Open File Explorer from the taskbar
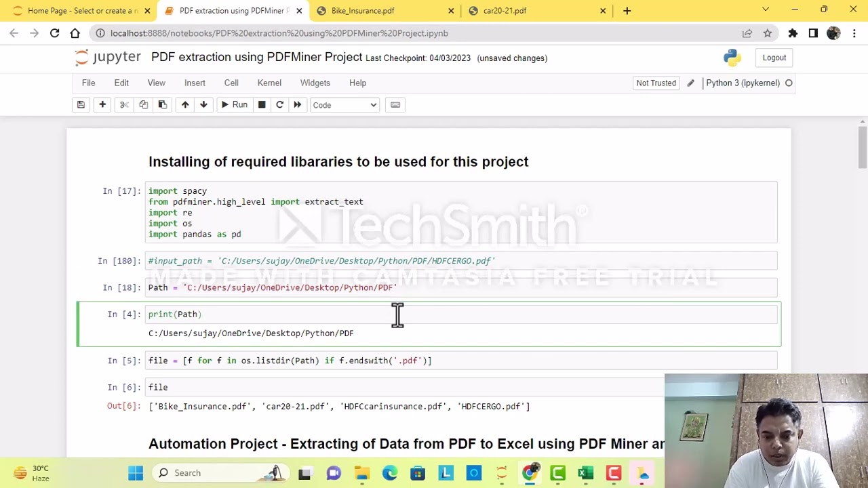Image resolution: width=868 pixels, height=488 pixels. (361, 473)
